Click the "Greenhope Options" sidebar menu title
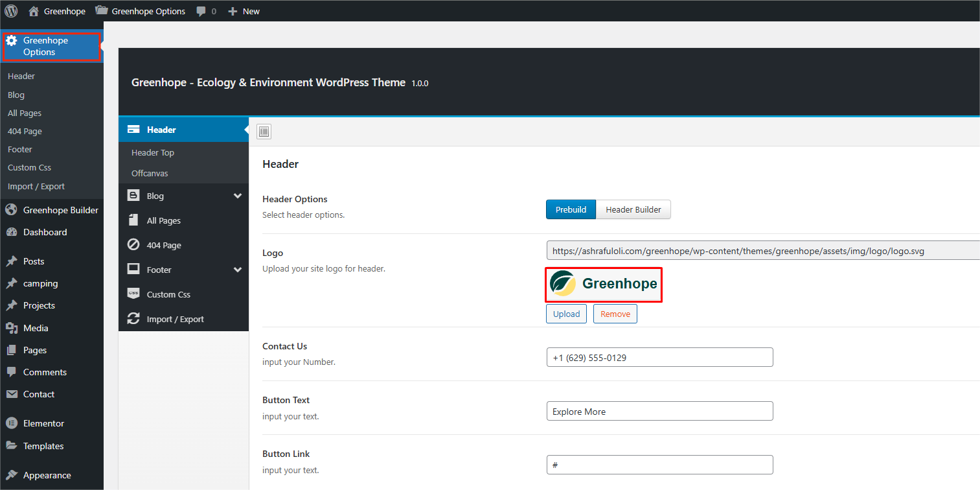The width and height of the screenshot is (980, 490). tap(45, 46)
